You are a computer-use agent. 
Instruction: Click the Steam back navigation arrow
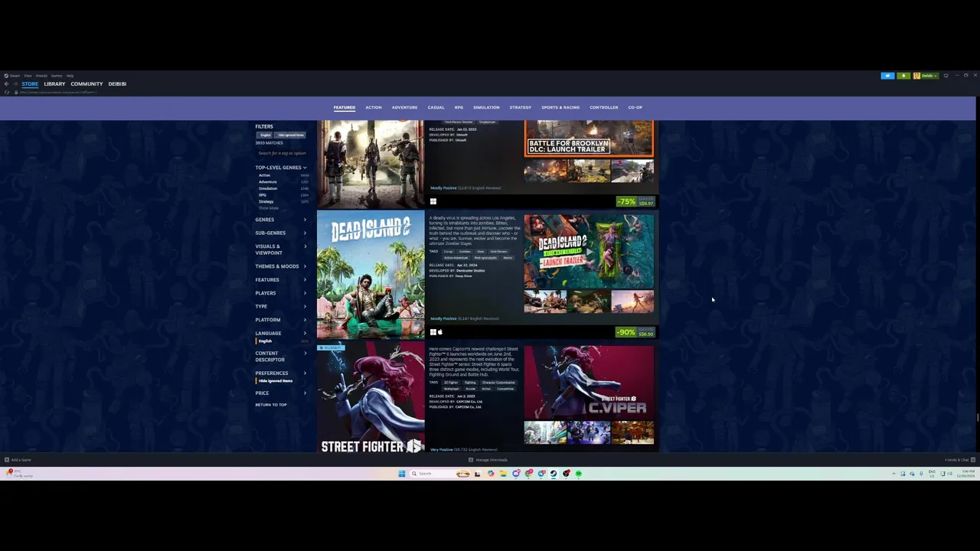coord(6,84)
